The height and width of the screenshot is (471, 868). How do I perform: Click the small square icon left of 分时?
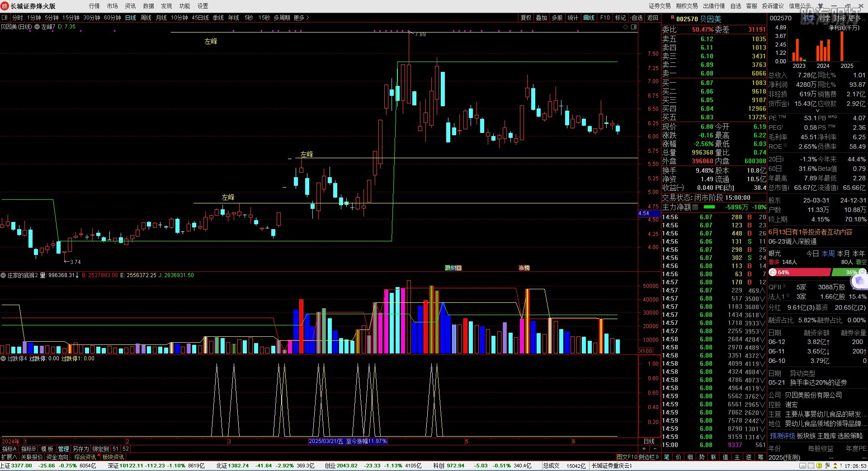[5, 18]
